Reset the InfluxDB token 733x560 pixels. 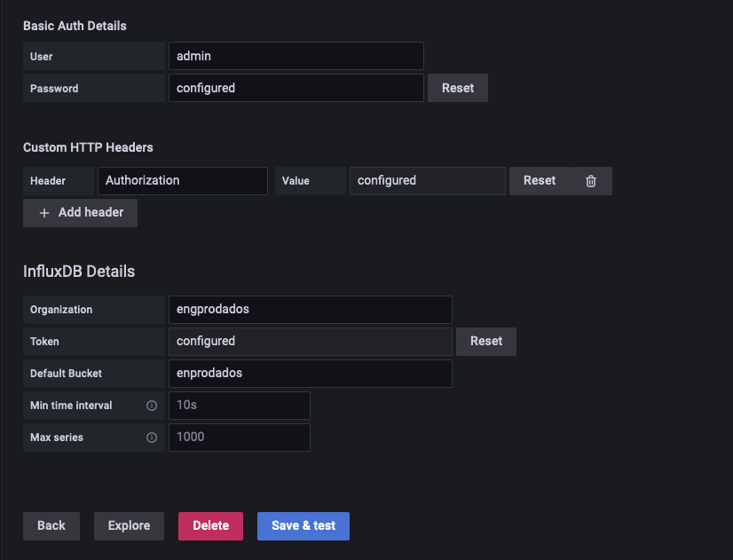[486, 342]
